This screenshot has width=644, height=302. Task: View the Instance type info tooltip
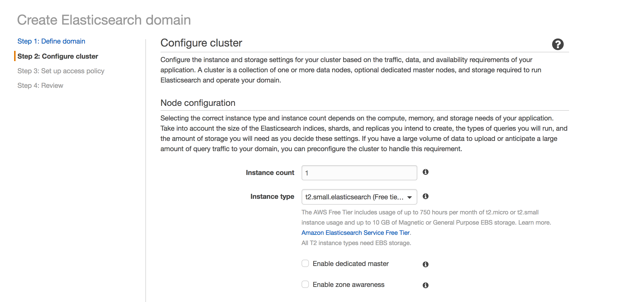tap(426, 197)
